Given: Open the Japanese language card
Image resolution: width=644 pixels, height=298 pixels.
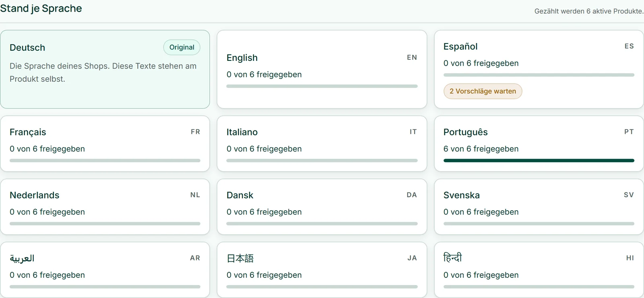Looking at the screenshot, I should coord(322,270).
